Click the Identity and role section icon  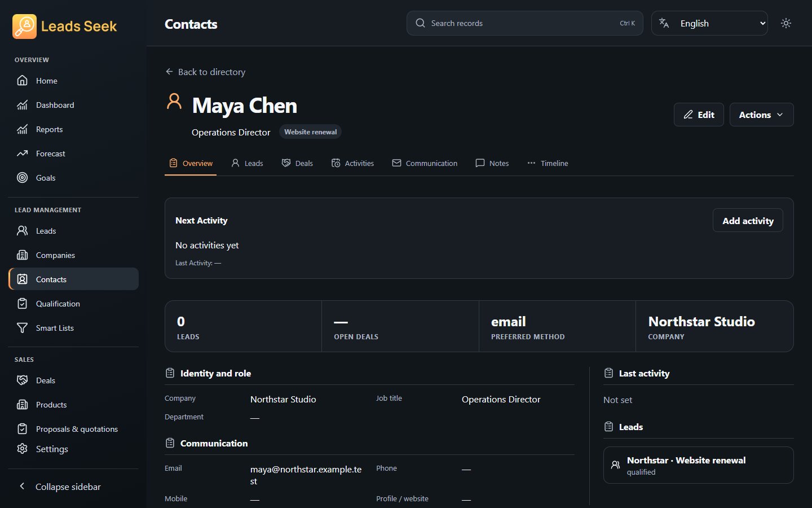click(170, 373)
